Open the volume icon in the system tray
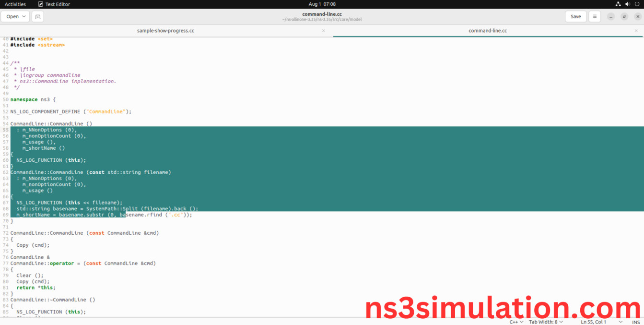The height and width of the screenshot is (325, 644). click(628, 4)
